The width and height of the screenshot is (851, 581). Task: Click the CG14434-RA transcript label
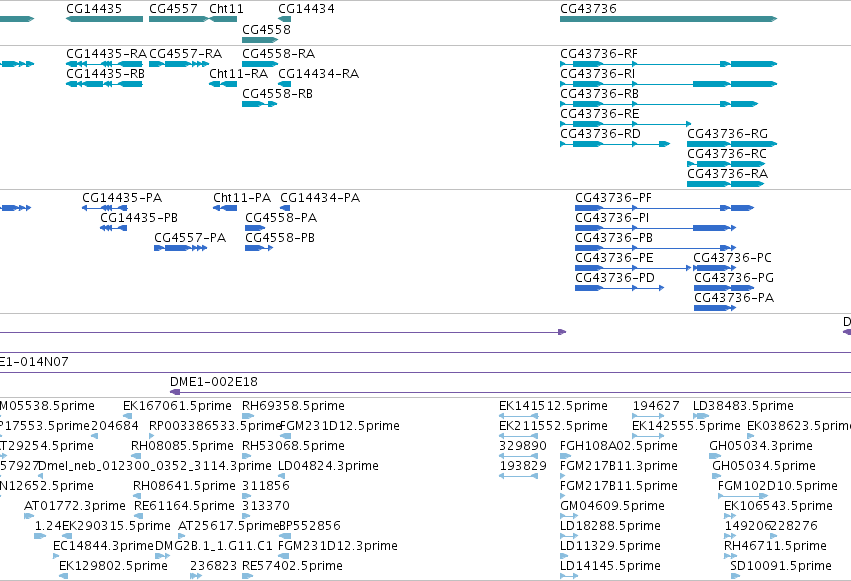(x=319, y=74)
